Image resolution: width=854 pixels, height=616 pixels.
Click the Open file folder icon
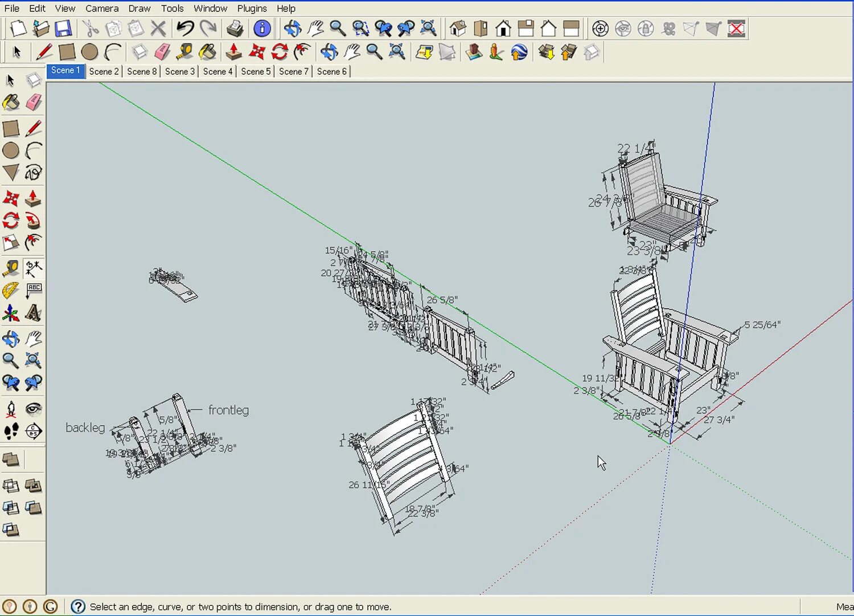click(41, 28)
